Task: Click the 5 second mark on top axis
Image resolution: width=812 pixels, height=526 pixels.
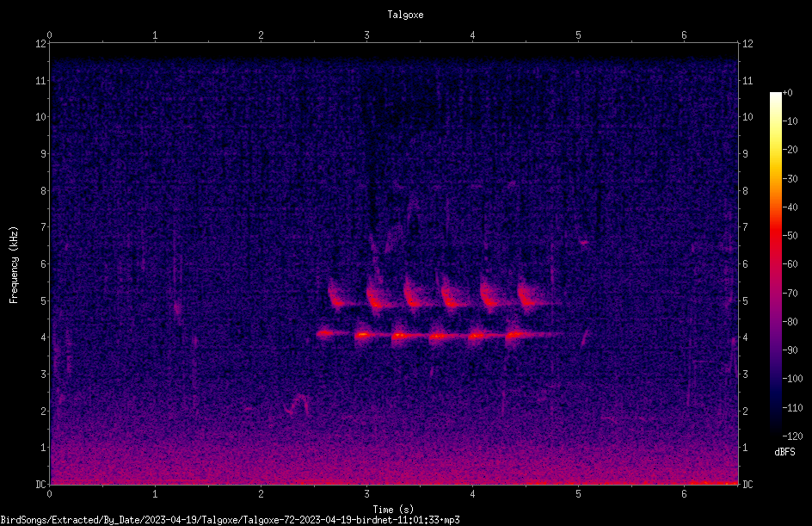Action: [578, 35]
